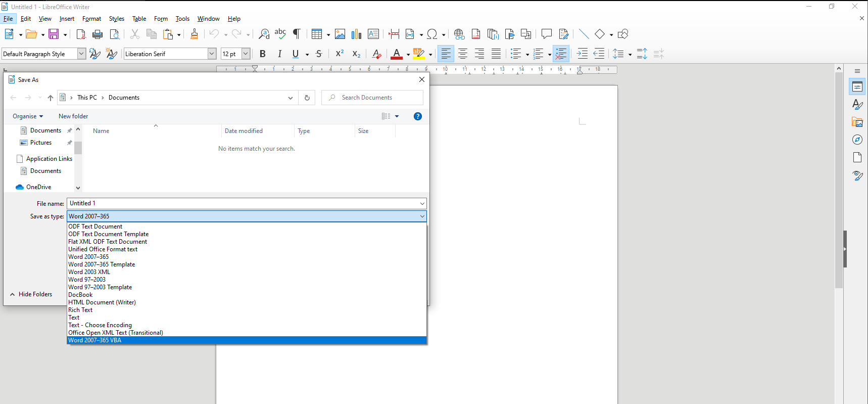
Task: Click the Cut scissors icon
Action: point(134,34)
